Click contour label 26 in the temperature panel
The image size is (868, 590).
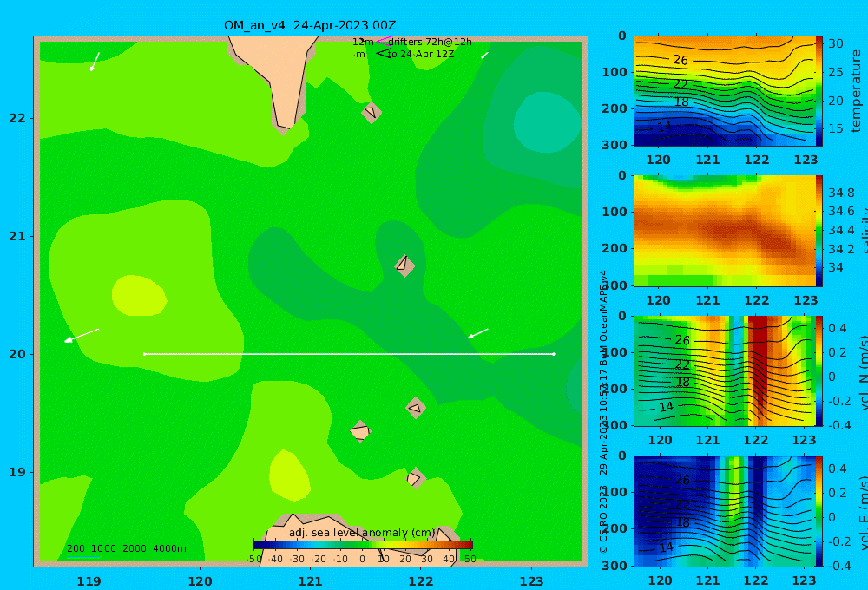[681, 60]
